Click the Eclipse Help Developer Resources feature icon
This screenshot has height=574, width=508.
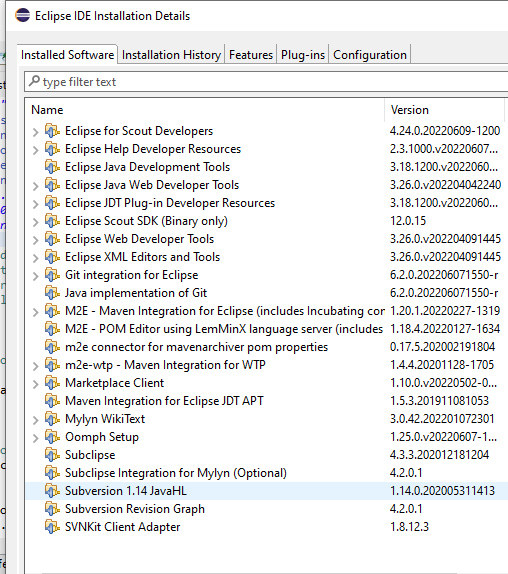(x=52, y=149)
